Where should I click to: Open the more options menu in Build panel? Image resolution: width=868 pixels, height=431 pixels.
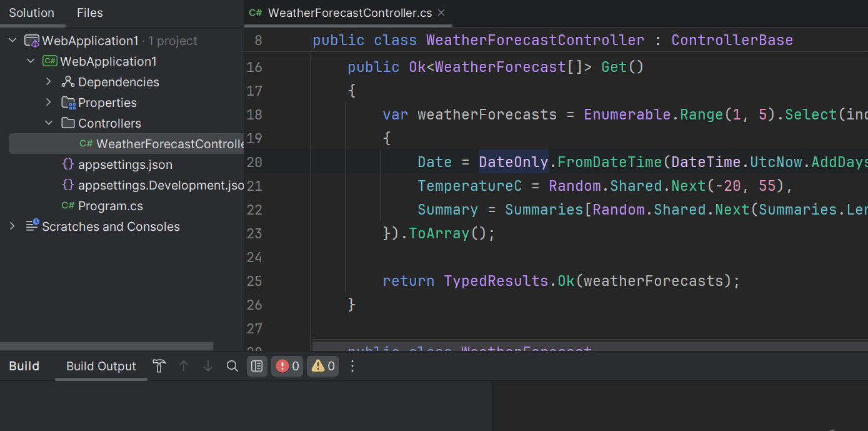pyautogui.click(x=352, y=366)
